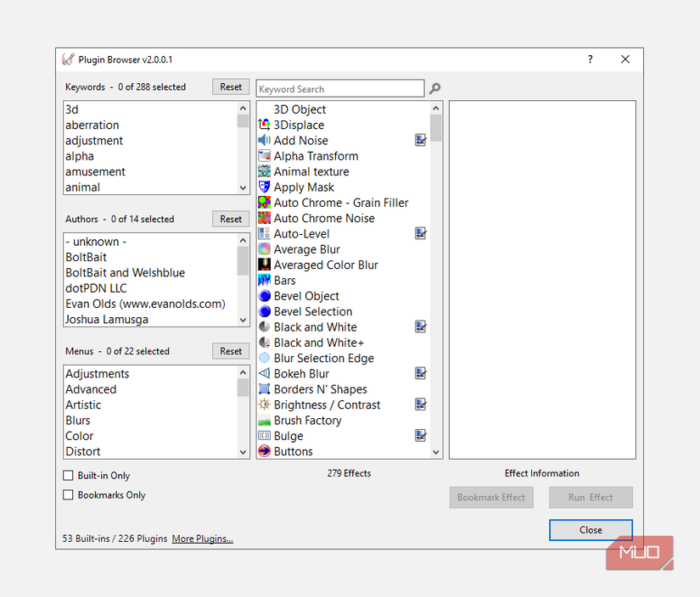Click the indicator icon beside Auto-Level

pos(420,232)
